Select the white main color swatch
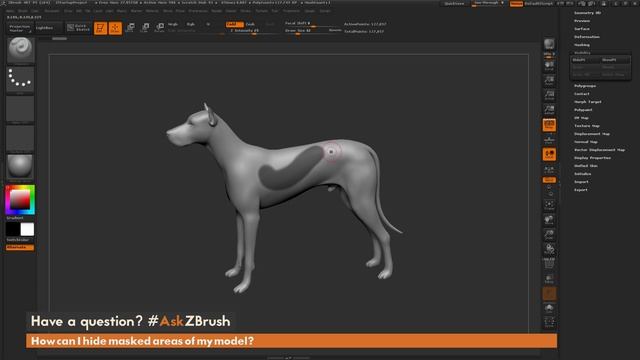640x360 pixels. click(27, 229)
